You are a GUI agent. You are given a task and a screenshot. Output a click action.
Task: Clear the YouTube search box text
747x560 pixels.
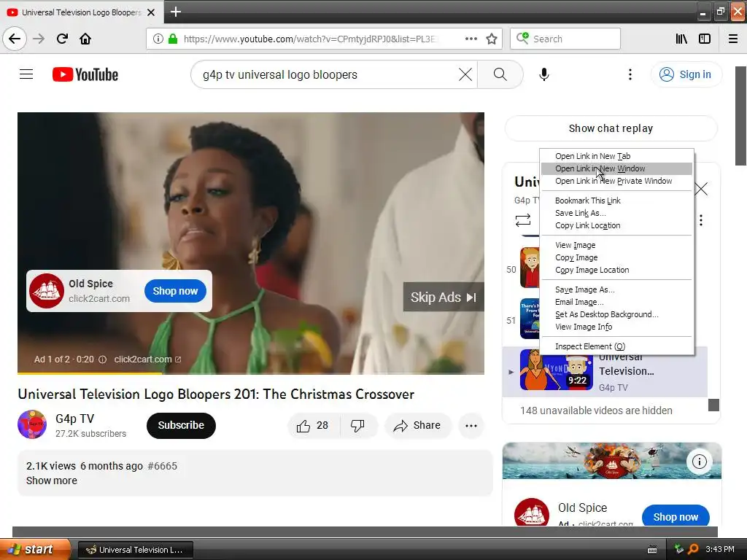tap(465, 74)
